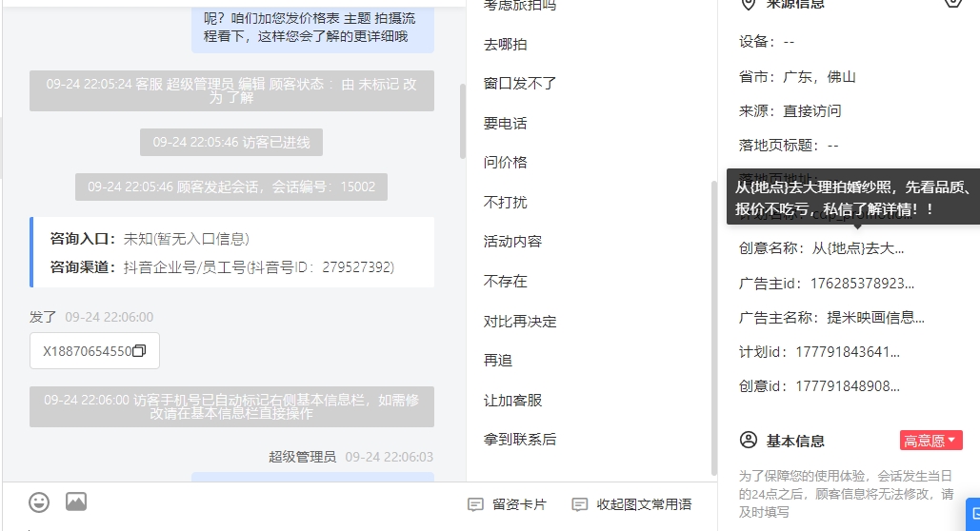
Task: Click the 省市 广东，佛山 entry
Action: (797, 77)
